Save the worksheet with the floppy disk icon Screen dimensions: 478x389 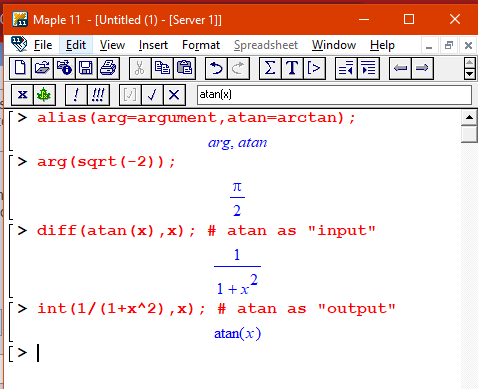click(x=86, y=68)
